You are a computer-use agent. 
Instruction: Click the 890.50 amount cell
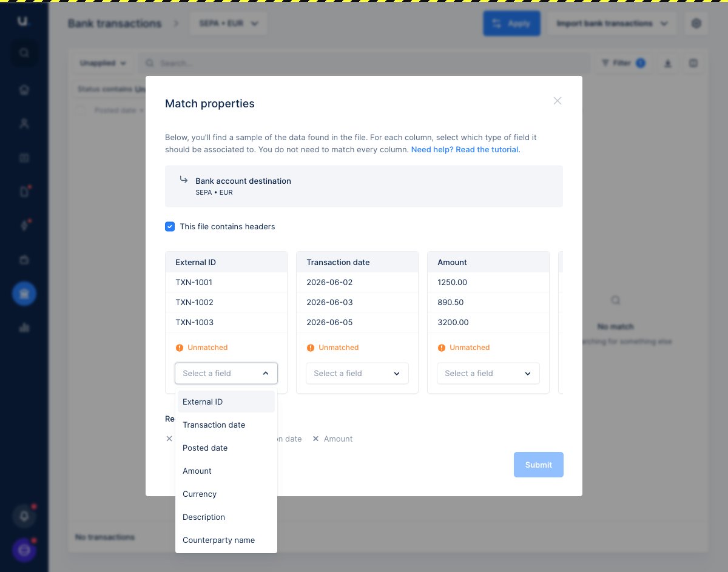(488, 302)
